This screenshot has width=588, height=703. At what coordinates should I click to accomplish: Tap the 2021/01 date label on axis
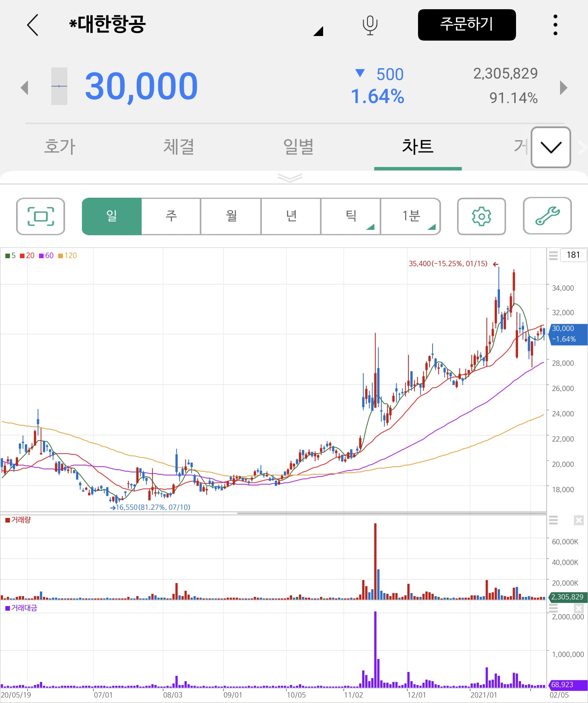click(483, 695)
